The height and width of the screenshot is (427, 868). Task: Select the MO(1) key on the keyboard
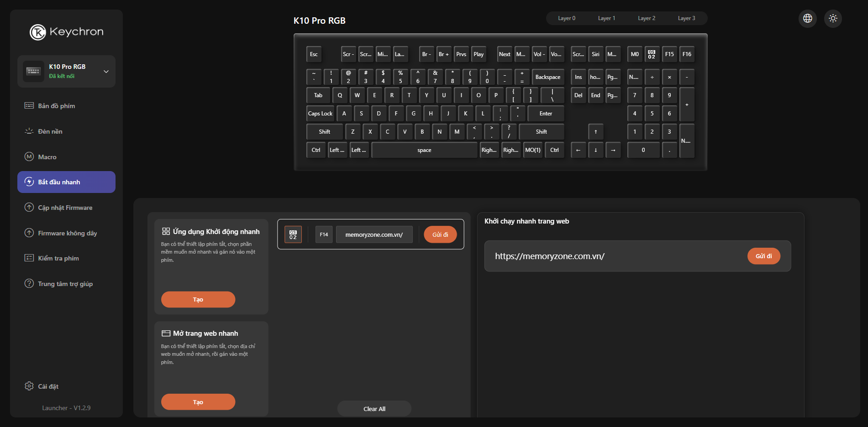533,150
